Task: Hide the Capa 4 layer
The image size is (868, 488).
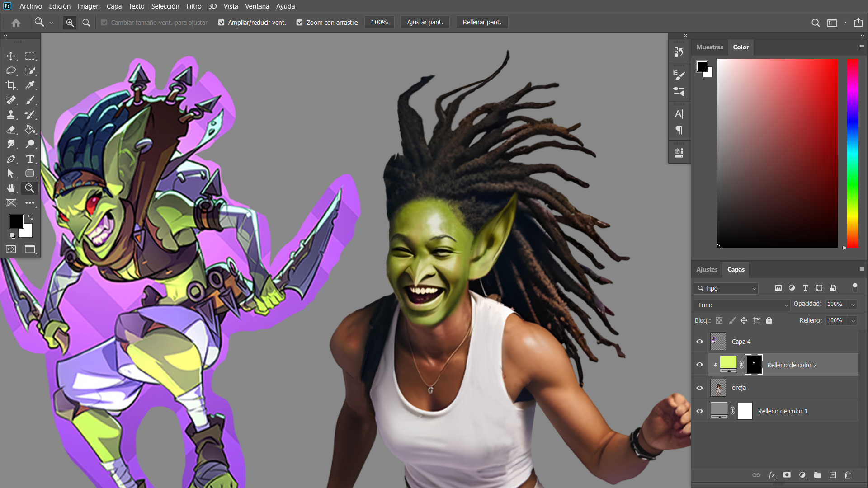Action: pyautogui.click(x=700, y=342)
